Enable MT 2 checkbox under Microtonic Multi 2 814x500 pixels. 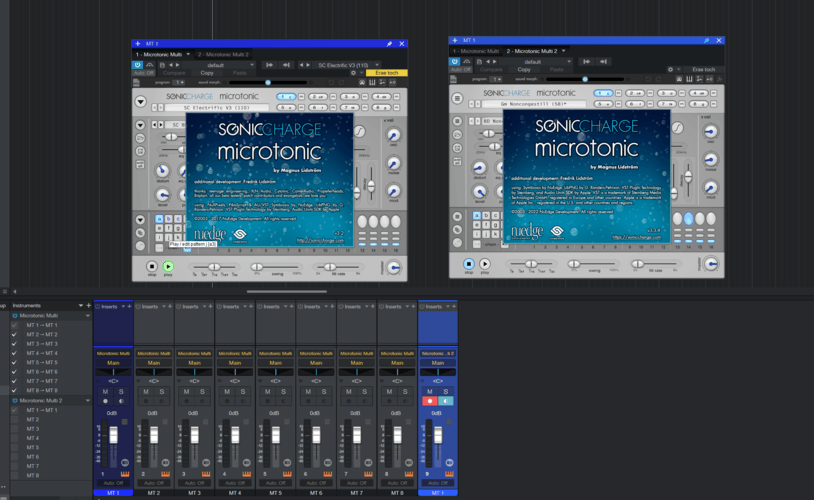coord(15,420)
